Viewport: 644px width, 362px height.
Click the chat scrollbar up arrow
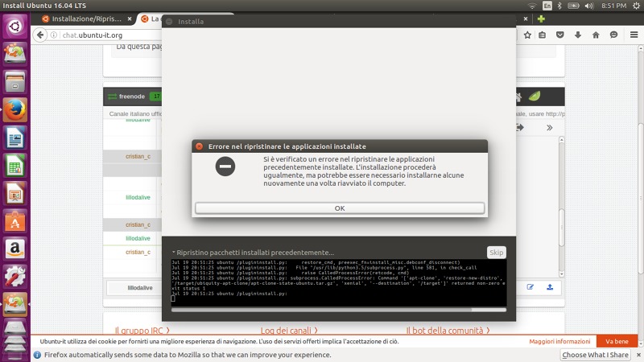point(561,140)
